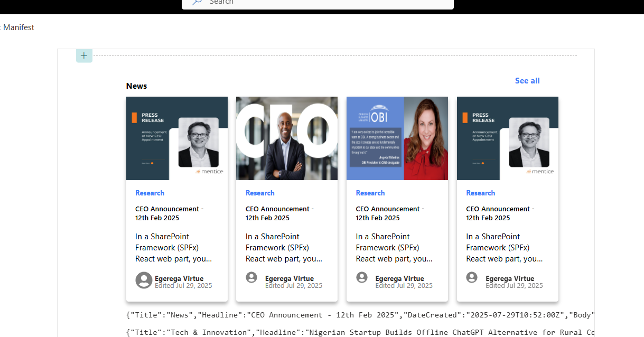Image resolution: width=644 pixels, height=337 pixels.
Task: Focus the Search input box
Action: pyautogui.click(x=317, y=3)
